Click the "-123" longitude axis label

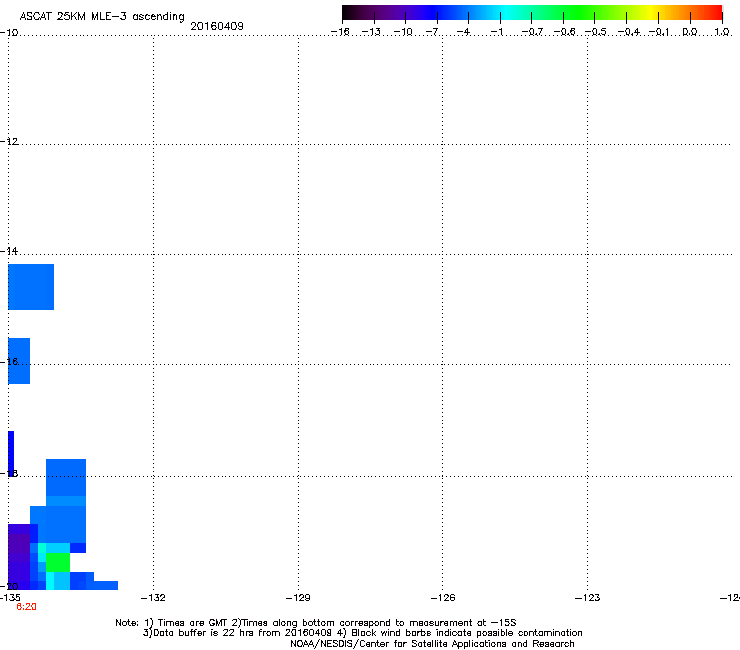[588, 598]
